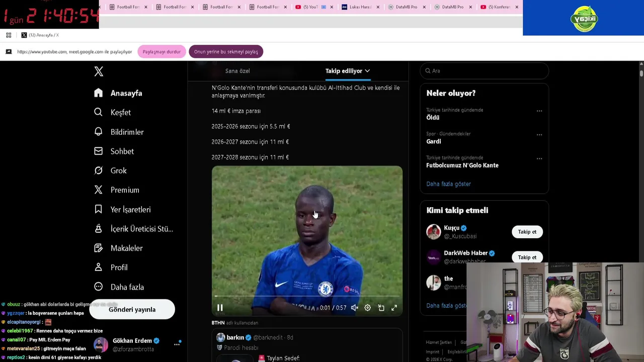This screenshot has height=362, width=644.
Task: Show more trends via Daha fazla göster
Action: 448,184
